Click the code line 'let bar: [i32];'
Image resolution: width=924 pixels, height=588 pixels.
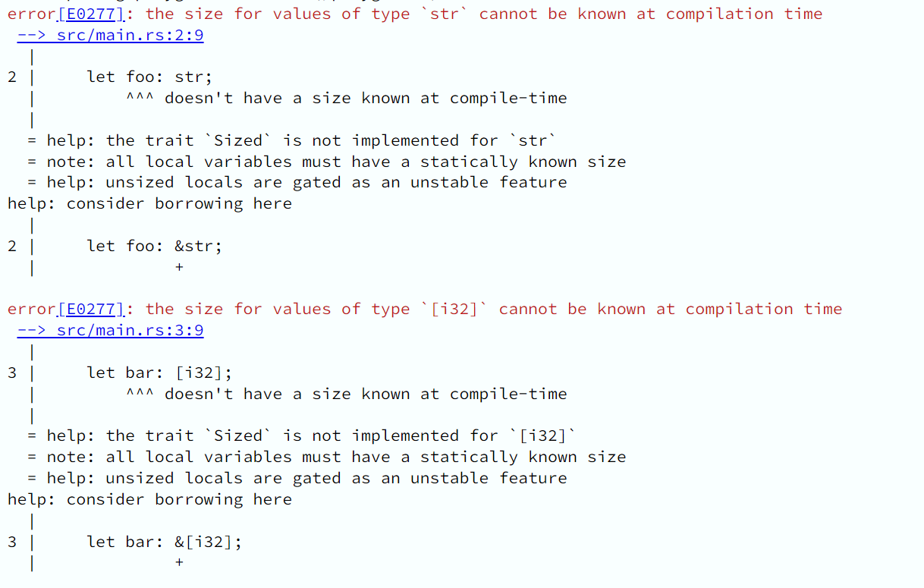(159, 373)
